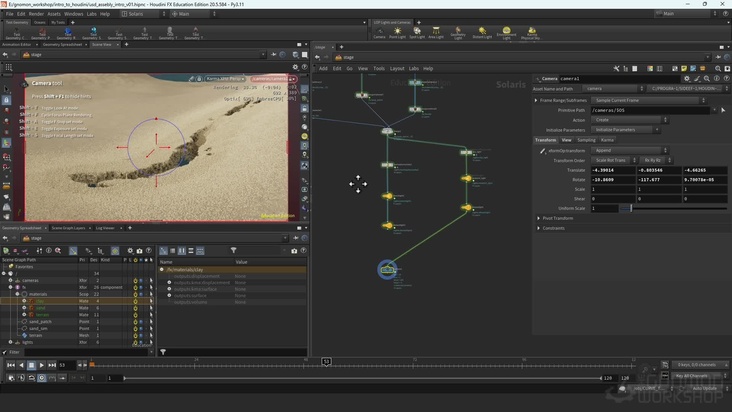The image size is (732, 412).
Task: Open network editor Layout menu
Action: click(397, 69)
